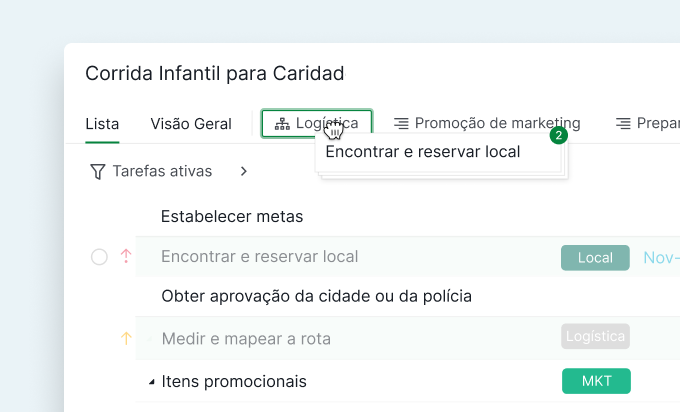Select the Promoção de marketing tab
Image resolution: width=680 pixels, height=412 pixels.
point(497,124)
